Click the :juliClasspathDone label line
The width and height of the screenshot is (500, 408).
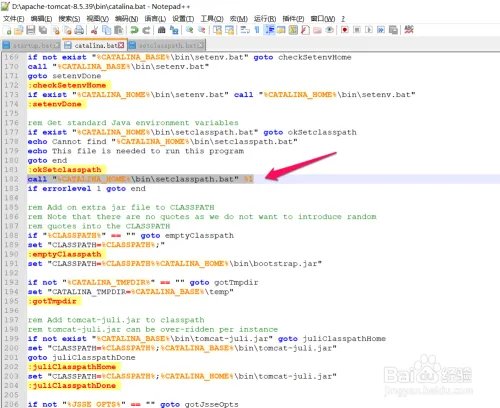72,386
